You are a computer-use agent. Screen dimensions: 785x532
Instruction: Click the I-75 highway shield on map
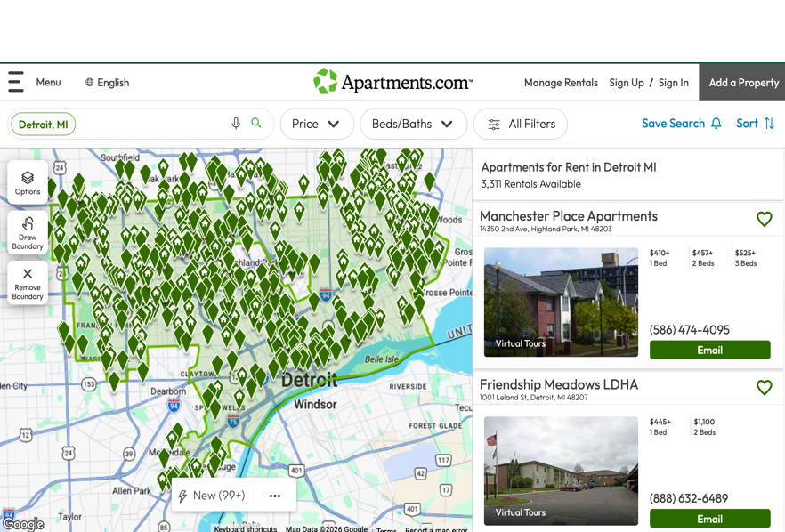[x=233, y=421]
